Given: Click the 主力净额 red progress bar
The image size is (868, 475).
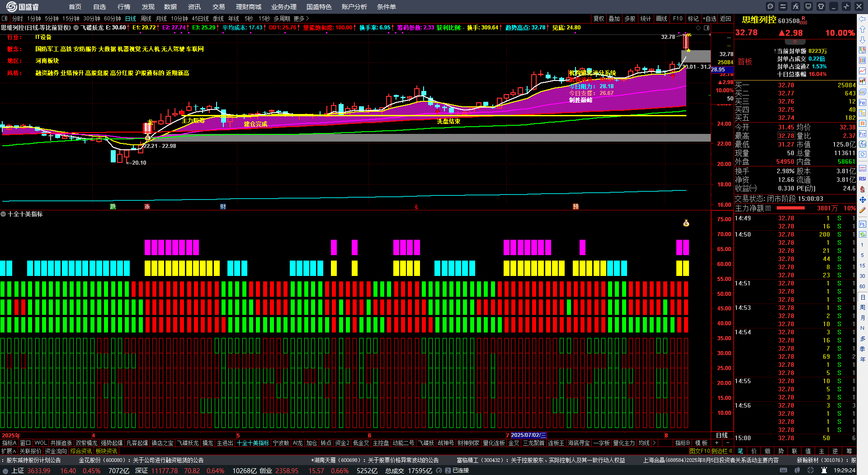Looking at the screenshot, I should click(791, 208).
